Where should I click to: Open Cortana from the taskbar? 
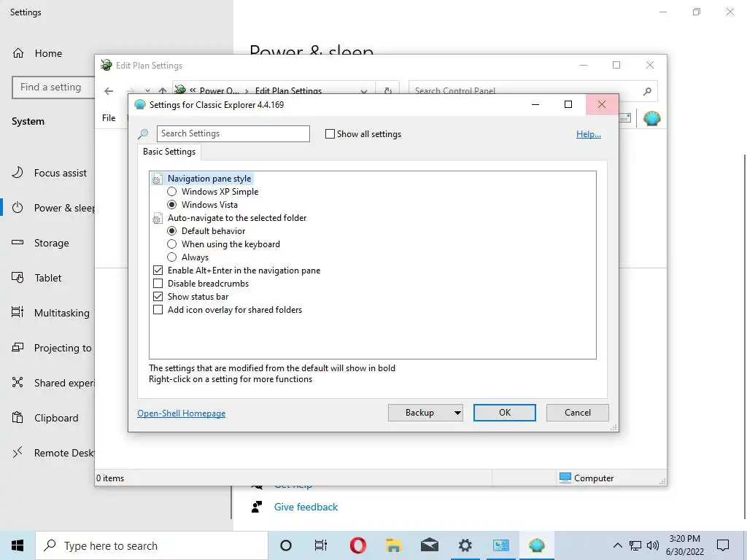(x=285, y=545)
